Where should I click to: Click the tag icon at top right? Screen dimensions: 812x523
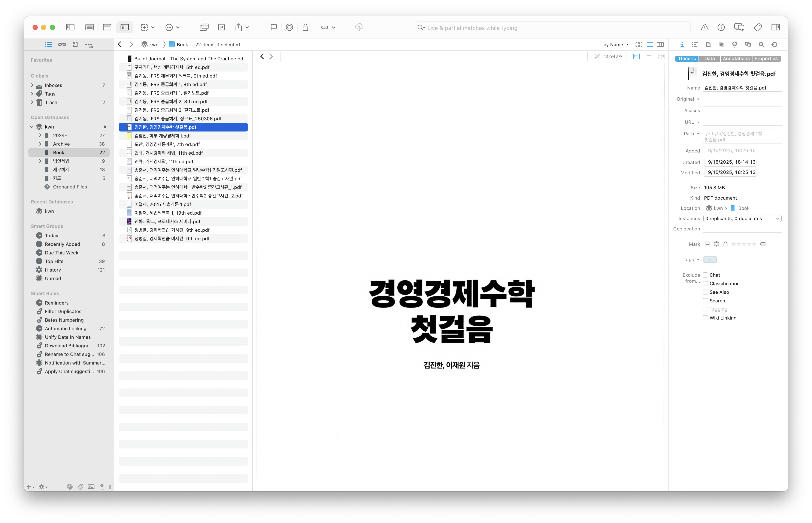pyautogui.click(x=757, y=27)
